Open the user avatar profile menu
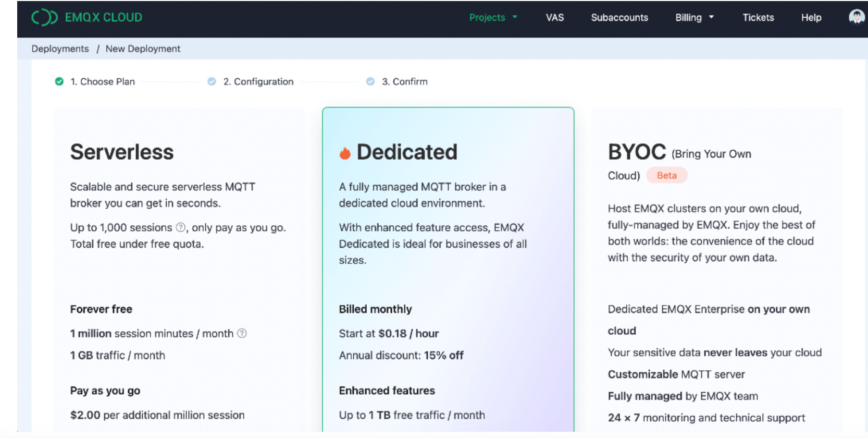Image resolution: width=868 pixels, height=438 pixels. click(856, 17)
